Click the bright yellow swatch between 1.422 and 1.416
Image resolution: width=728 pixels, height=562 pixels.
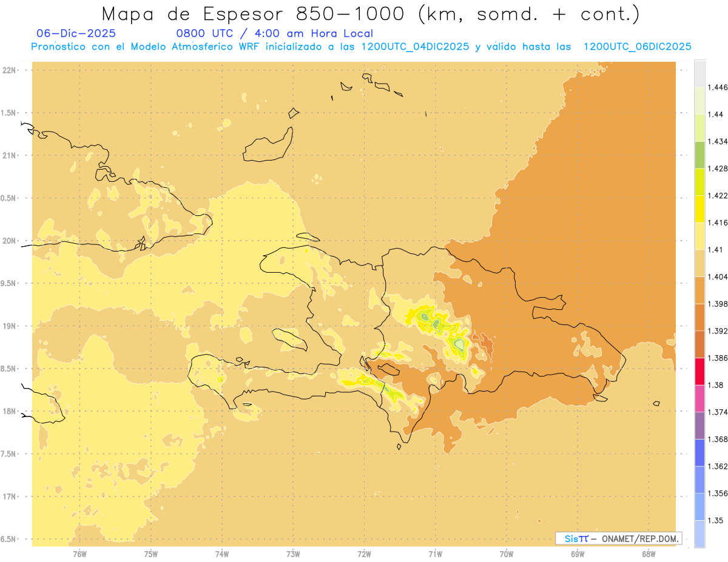(x=699, y=209)
